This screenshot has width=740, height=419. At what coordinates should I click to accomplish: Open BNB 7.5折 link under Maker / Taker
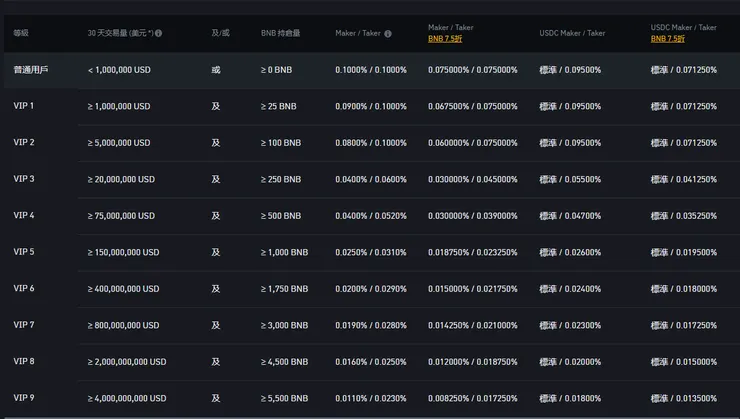pyautogui.click(x=444, y=38)
